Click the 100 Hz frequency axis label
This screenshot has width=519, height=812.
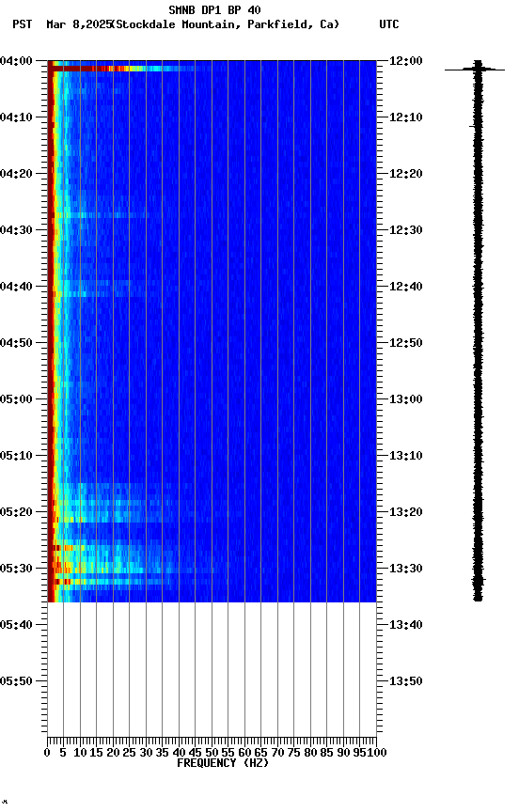coord(377,753)
